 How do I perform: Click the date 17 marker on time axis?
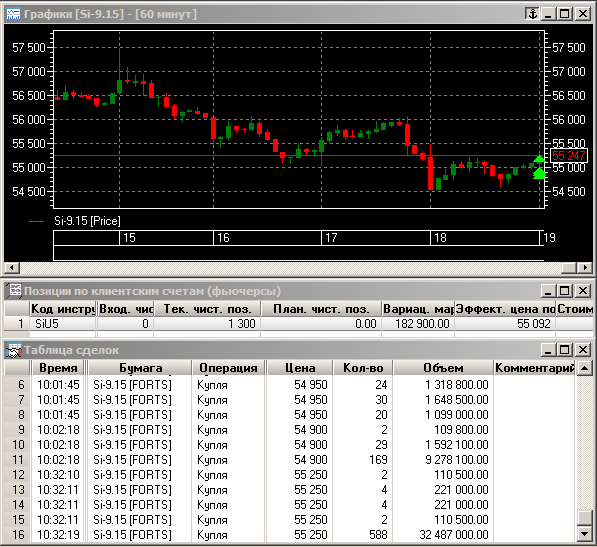331,238
